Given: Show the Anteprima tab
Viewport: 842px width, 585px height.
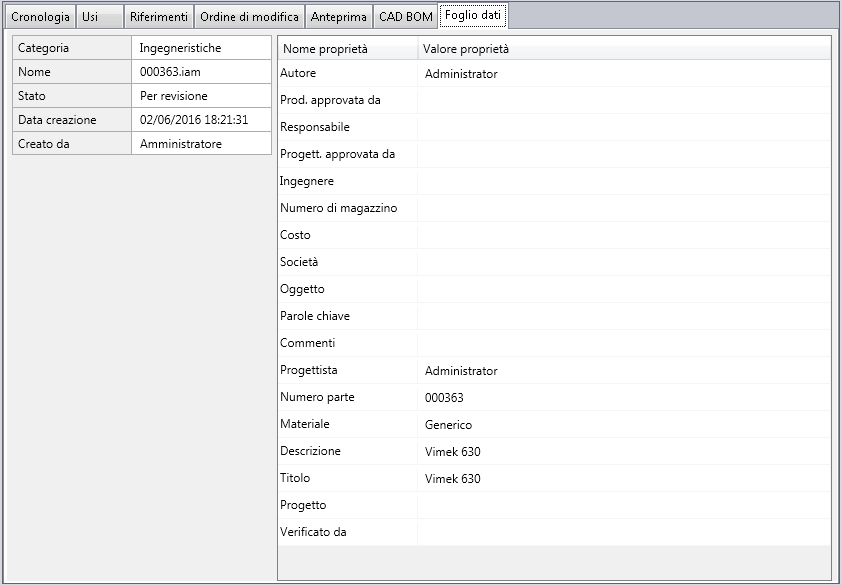Looking at the screenshot, I should coord(338,17).
